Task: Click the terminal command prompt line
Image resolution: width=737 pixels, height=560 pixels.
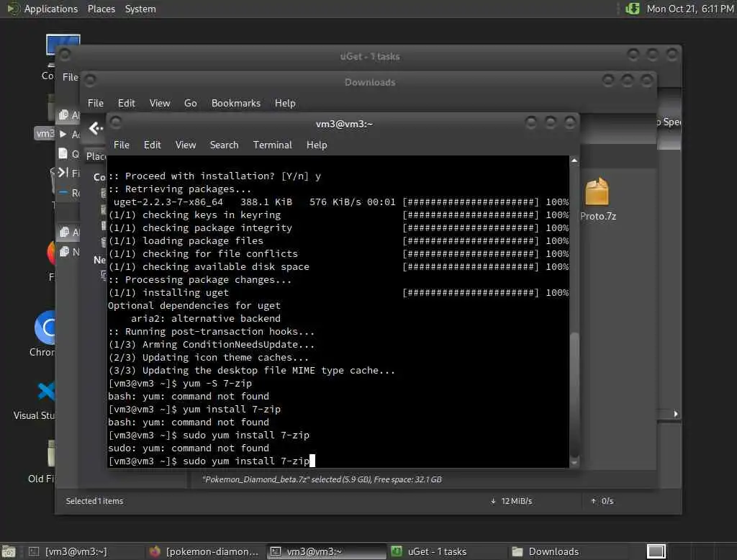Action: pyautogui.click(x=212, y=461)
